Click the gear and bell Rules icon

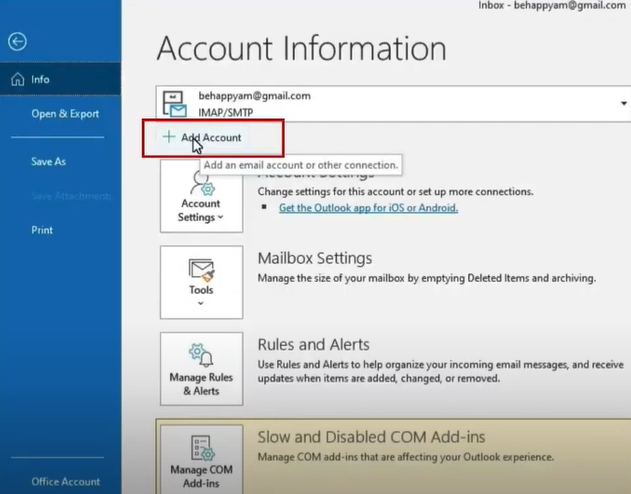click(201, 355)
